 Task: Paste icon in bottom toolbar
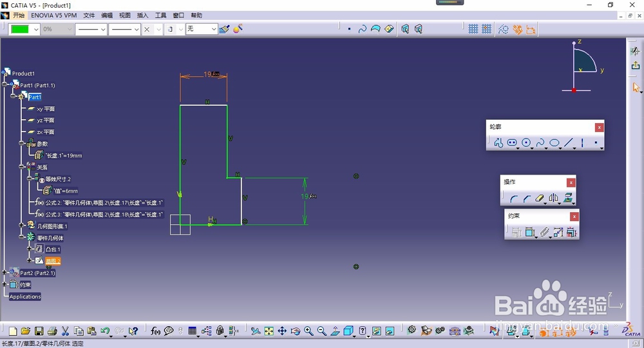click(x=91, y=331)
